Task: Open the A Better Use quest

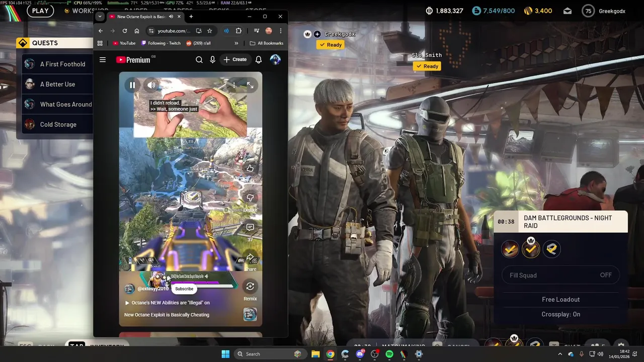Action: (x=58, y=84)
